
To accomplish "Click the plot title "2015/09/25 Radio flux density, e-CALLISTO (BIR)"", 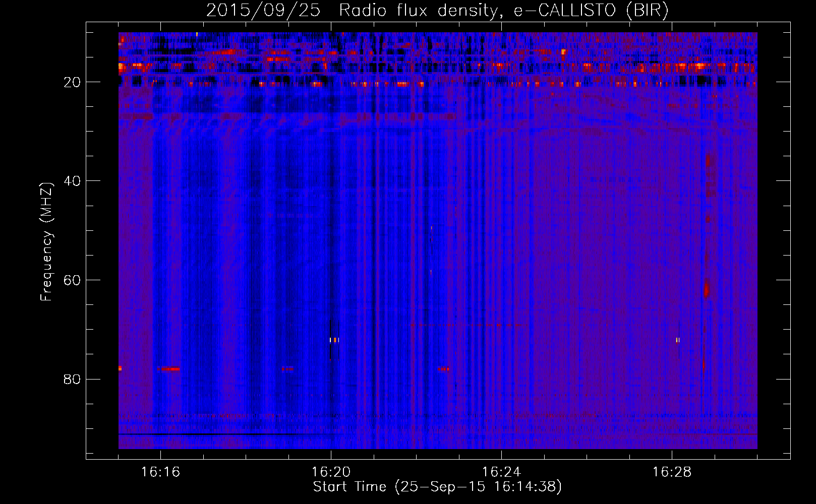I will coord(437,11).
